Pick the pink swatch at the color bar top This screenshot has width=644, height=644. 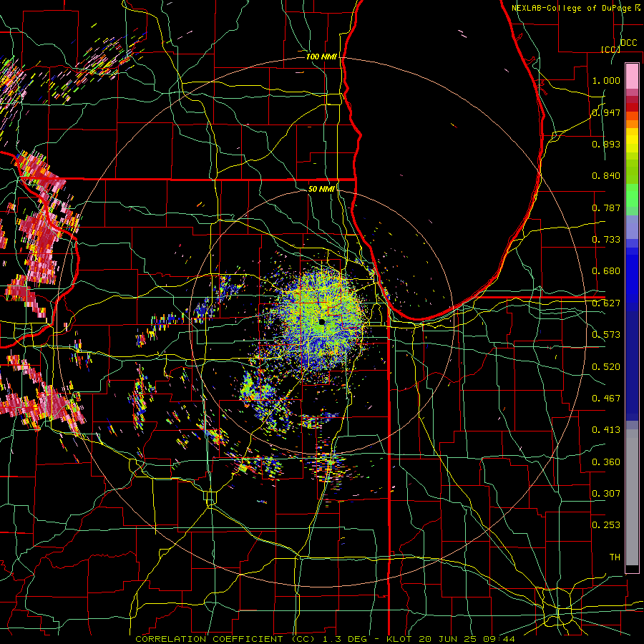(632, 77)
